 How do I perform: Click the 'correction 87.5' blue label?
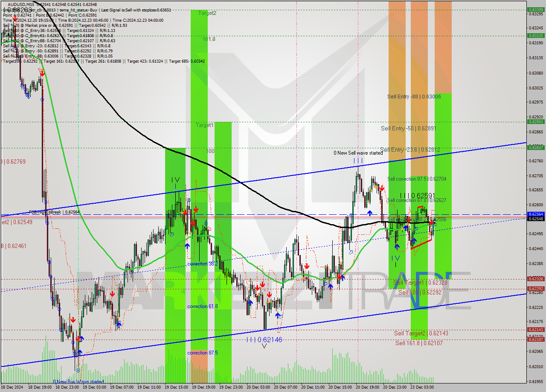tap(203, 353)
